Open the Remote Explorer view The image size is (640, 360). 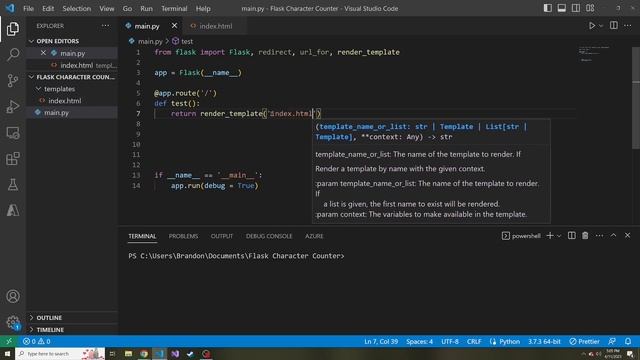click(x=13, y=133)
